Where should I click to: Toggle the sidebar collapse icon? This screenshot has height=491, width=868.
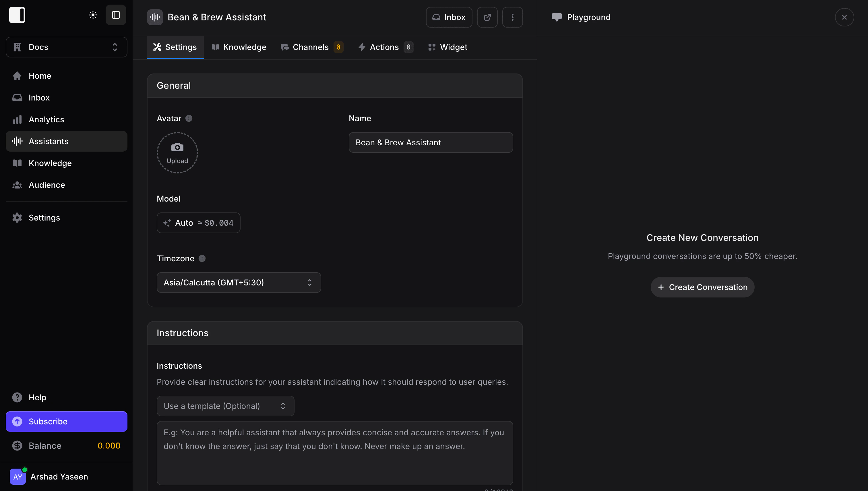pyautogui.click(x=116, y=15)
